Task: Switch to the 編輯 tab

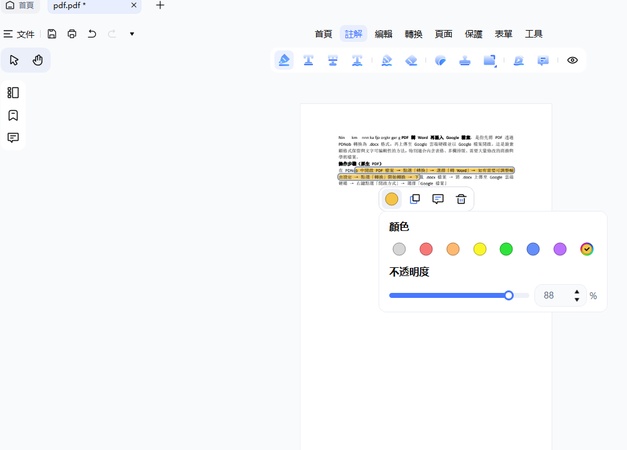Action: (383, 34)
